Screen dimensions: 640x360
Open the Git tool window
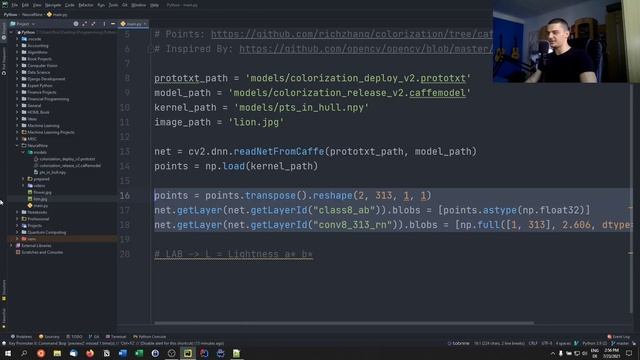click(94, 337)
